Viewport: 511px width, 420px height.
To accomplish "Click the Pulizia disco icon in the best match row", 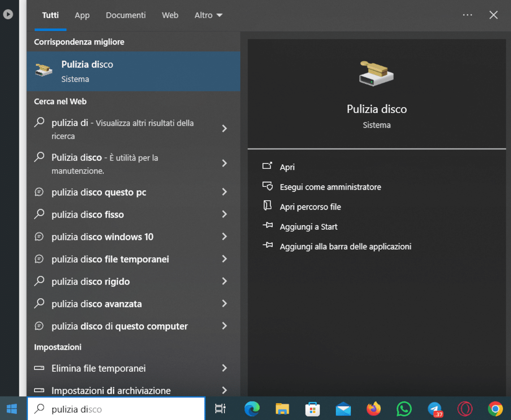I will 44,70.
